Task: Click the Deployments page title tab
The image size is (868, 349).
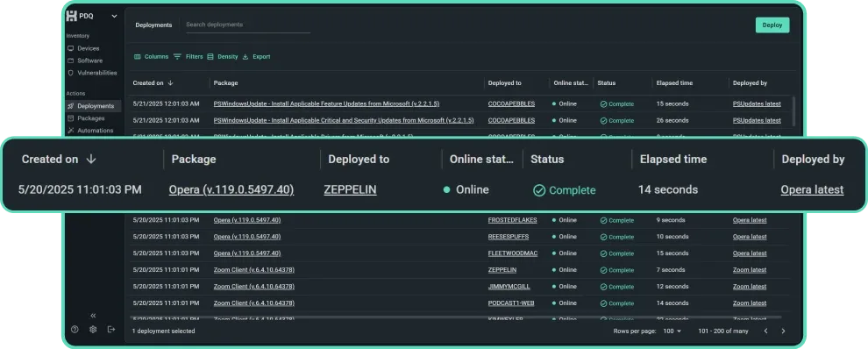Action: pos(153,25)
